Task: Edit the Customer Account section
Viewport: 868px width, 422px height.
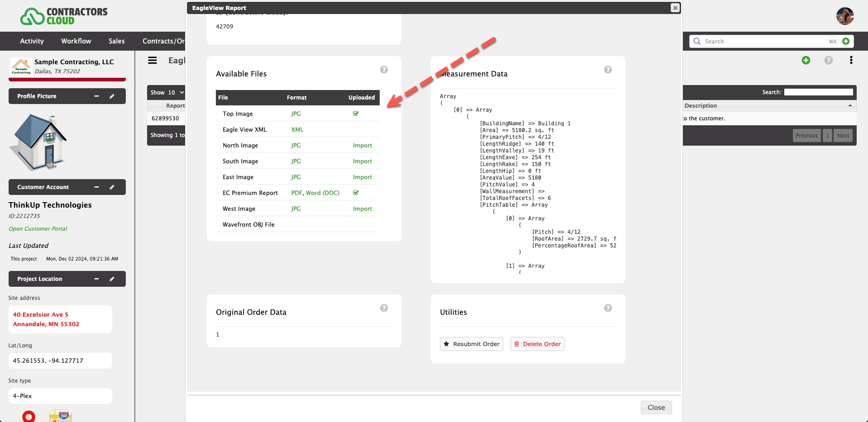Action: tap(112, 187)
